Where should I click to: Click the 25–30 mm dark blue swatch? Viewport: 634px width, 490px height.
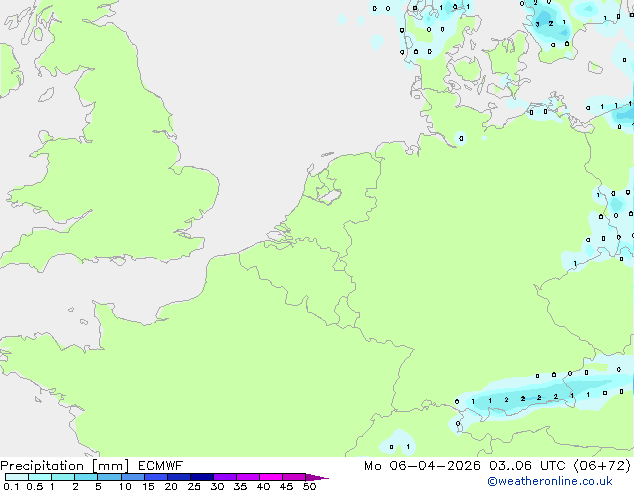[202, 477]
